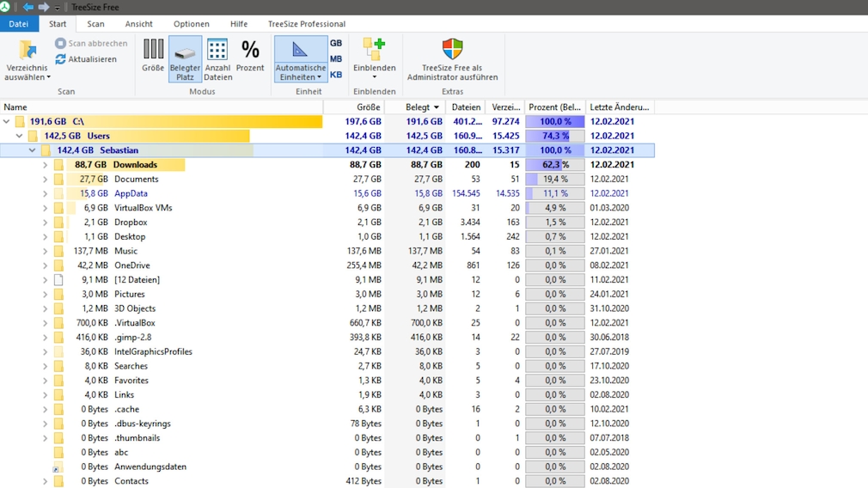The image size is (868, 488).
Task: Select the Belegter Platz mode
Action: tap(185, 59)
